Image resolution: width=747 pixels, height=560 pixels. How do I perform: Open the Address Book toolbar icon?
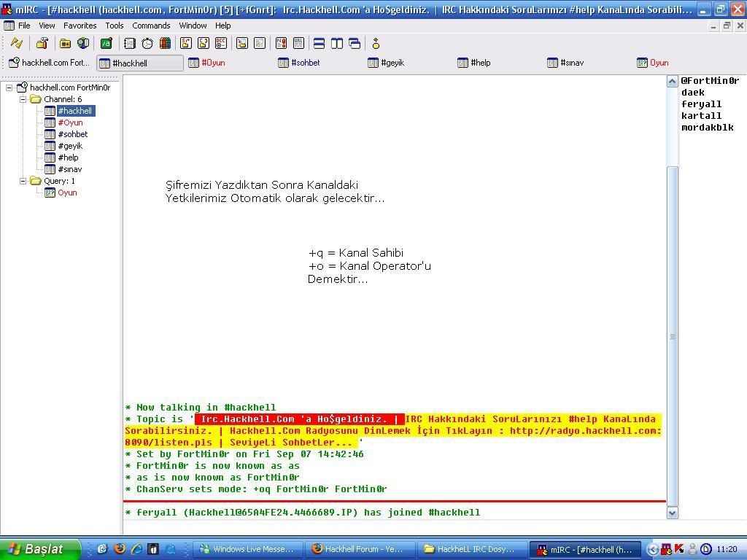(130, 44)
